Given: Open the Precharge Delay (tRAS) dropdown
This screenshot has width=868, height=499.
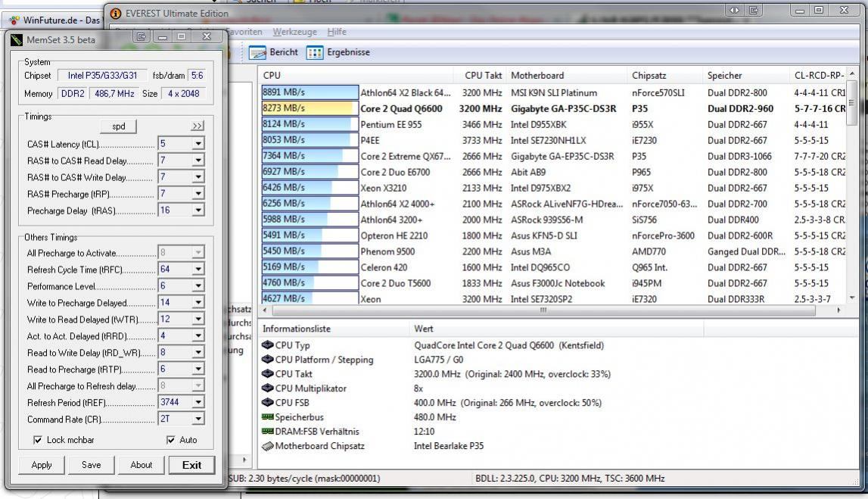Looking at the screenshot, I should (x=198, y=211).
